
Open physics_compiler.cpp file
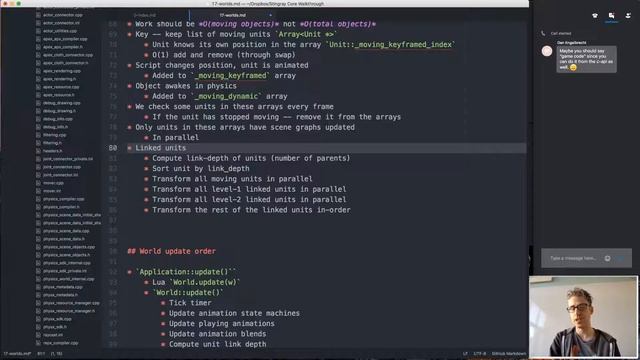[x=63, y=199]
